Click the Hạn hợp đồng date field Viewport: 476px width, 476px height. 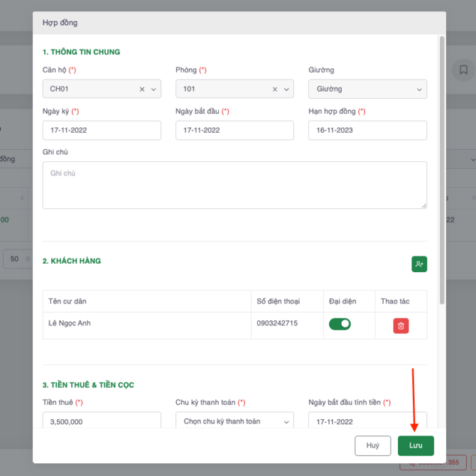pyautogui.click(x=367, y=130)
